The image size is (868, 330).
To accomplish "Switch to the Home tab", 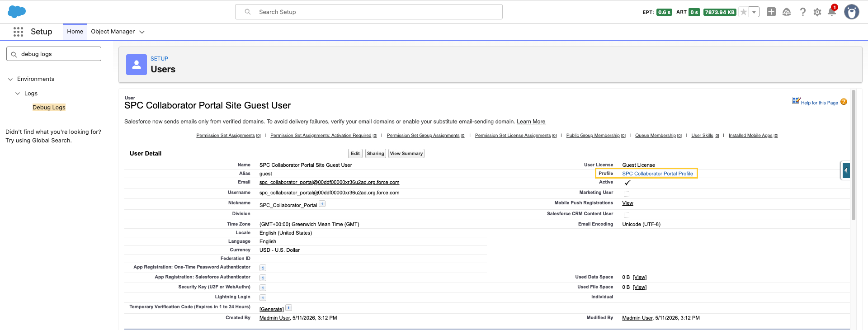I will point(75,32).
